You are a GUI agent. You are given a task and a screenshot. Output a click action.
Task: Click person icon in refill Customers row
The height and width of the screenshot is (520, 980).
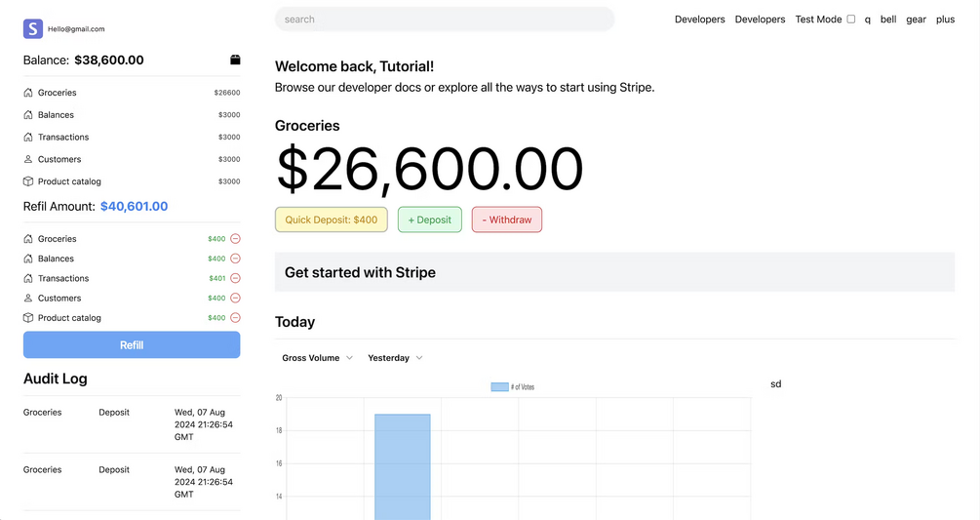[28, 299]
